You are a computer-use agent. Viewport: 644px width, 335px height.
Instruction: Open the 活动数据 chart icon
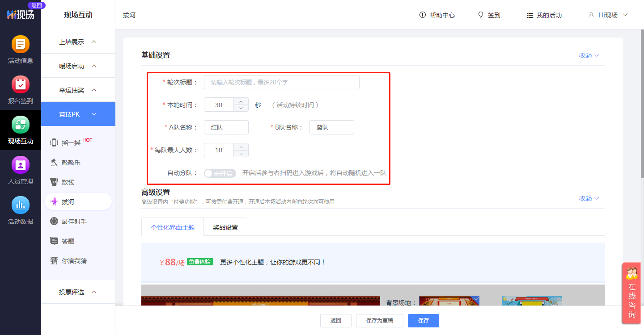point(20,205)
